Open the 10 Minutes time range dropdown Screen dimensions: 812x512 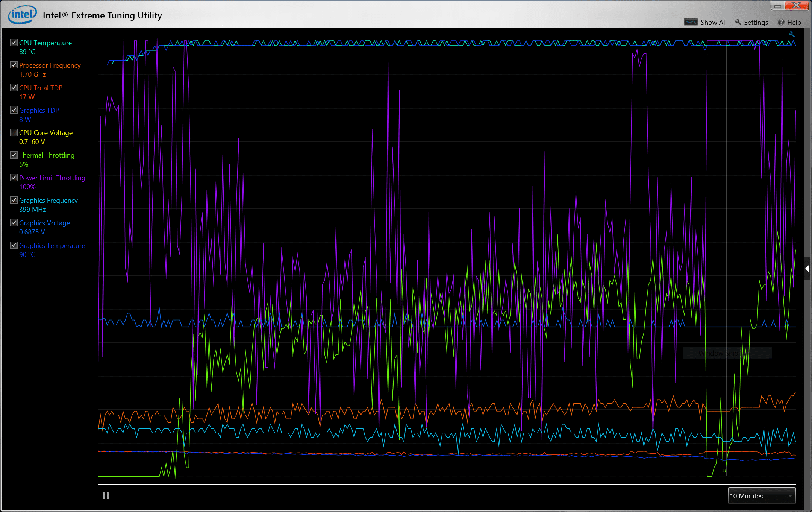click(762, 496)
